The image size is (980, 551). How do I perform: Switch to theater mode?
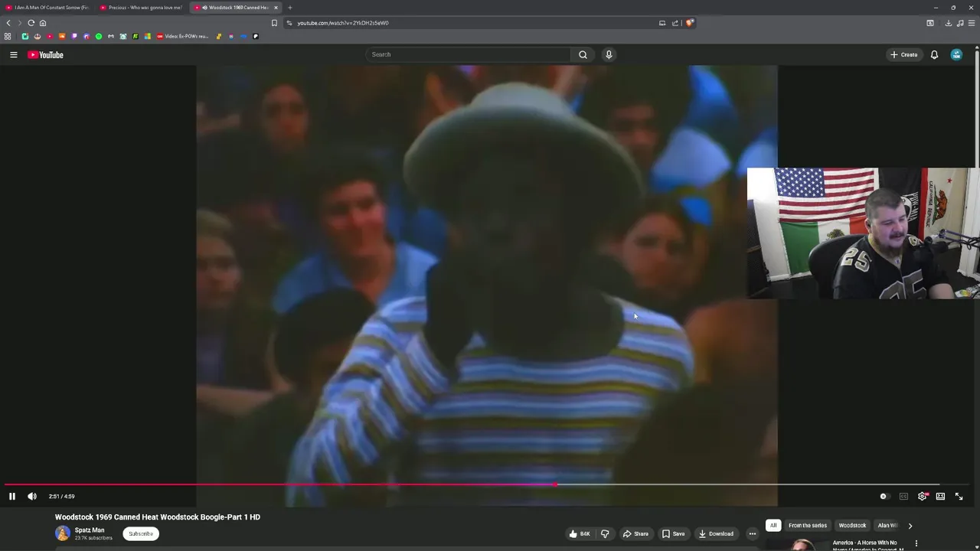point(940,496)
